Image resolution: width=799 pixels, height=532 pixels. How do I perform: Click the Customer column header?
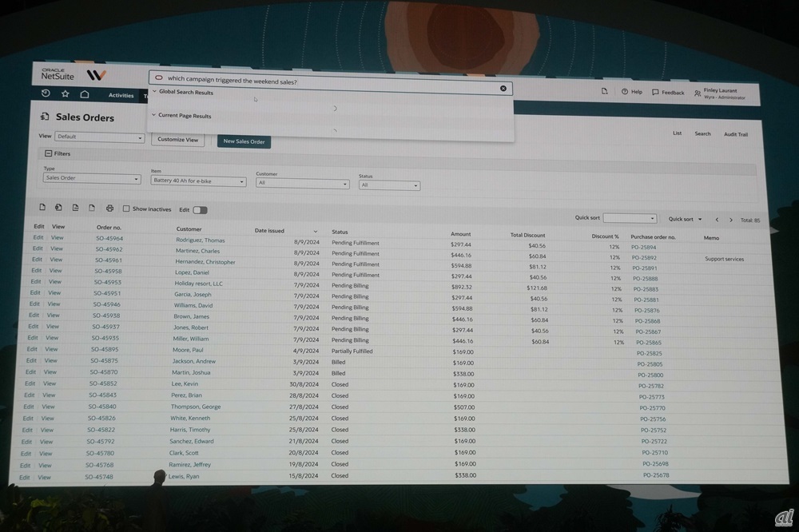tap(189, 229)
